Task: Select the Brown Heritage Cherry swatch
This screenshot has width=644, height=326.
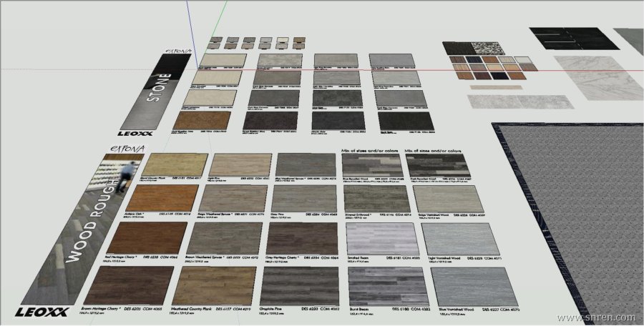Action: tap(129, 285)
